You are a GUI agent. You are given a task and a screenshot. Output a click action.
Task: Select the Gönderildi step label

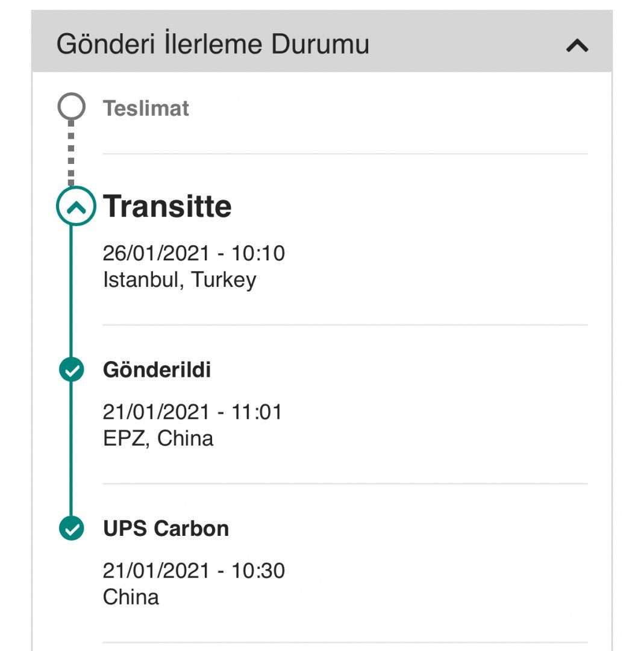[157, 370]
